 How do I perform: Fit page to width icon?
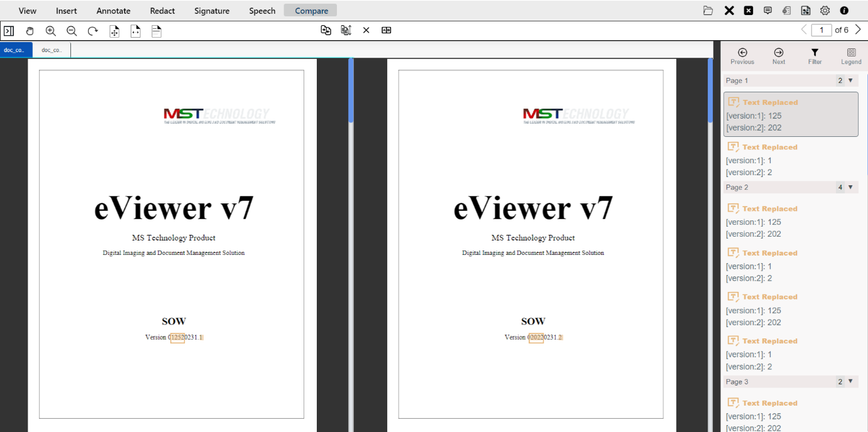[135, 31]
